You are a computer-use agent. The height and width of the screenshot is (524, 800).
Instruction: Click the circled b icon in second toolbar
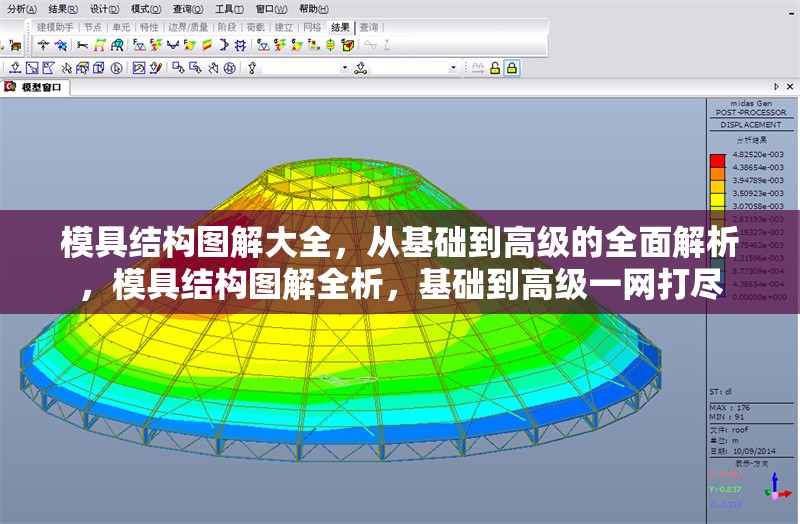click(x=117, y=68)
